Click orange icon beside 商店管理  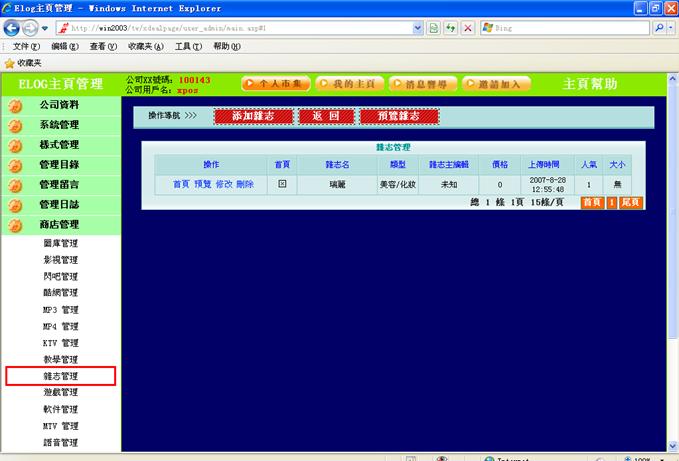(x=16, y=225)
